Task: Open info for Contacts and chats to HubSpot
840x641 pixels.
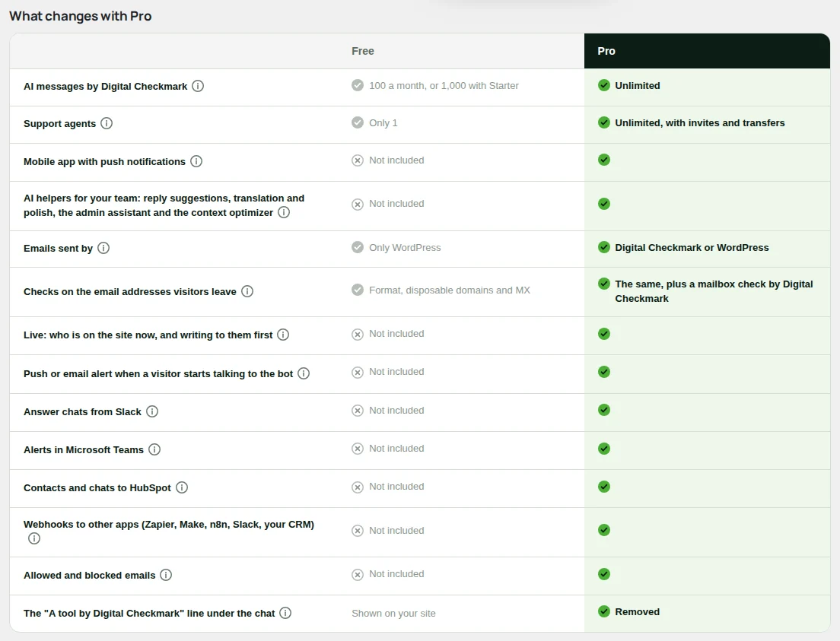Action: [182, 487]
